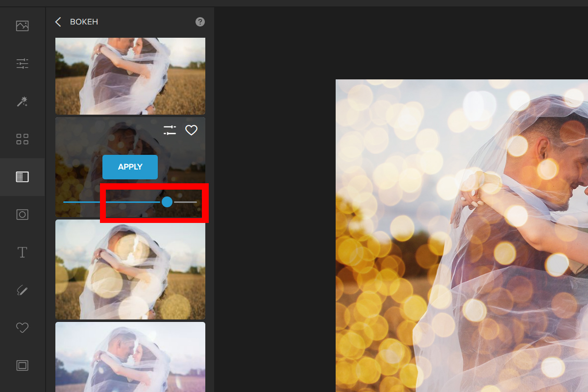Click the blue bokeh intensity slider handle
The width and height of the screenshot is (588, 392).
(167, 202)
